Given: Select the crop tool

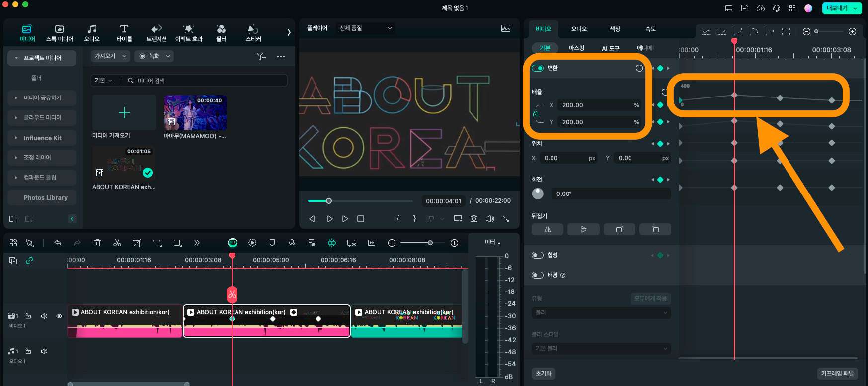Looking at the screenshot, I should [x=137, y=243].
